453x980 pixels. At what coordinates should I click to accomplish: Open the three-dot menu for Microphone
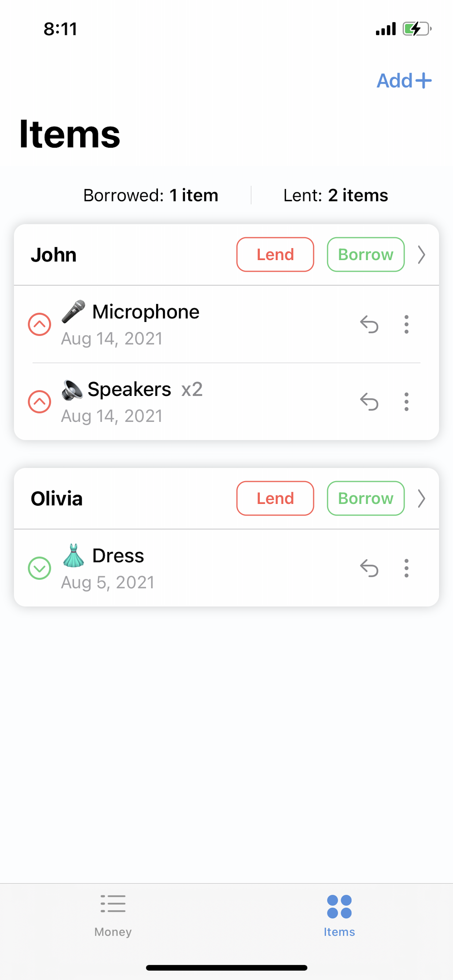406,324
